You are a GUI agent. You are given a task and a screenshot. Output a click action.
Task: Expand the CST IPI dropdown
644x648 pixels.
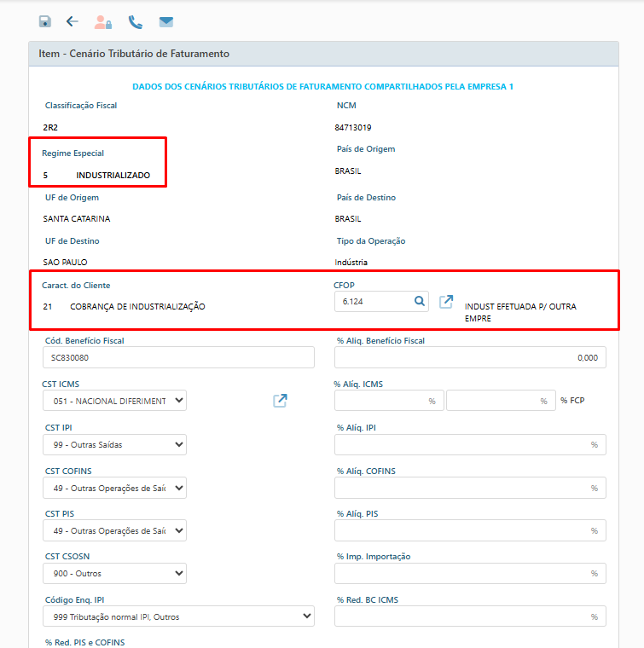pyautogui.click(x=114, y=444)
